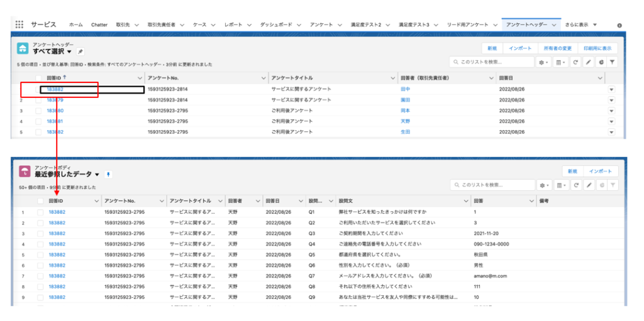Open column menu for 回答日 in header list
Viewport: 644px width, 321px height.
pos(600,78)
